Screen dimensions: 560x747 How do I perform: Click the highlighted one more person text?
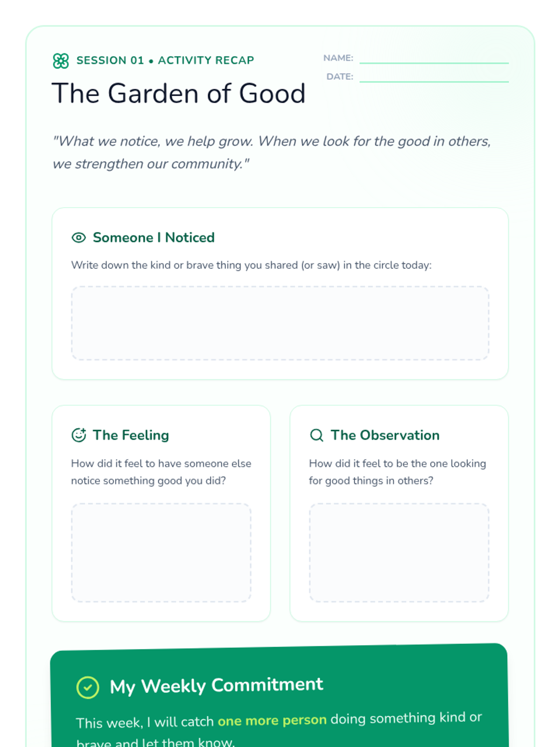(272, 720)
